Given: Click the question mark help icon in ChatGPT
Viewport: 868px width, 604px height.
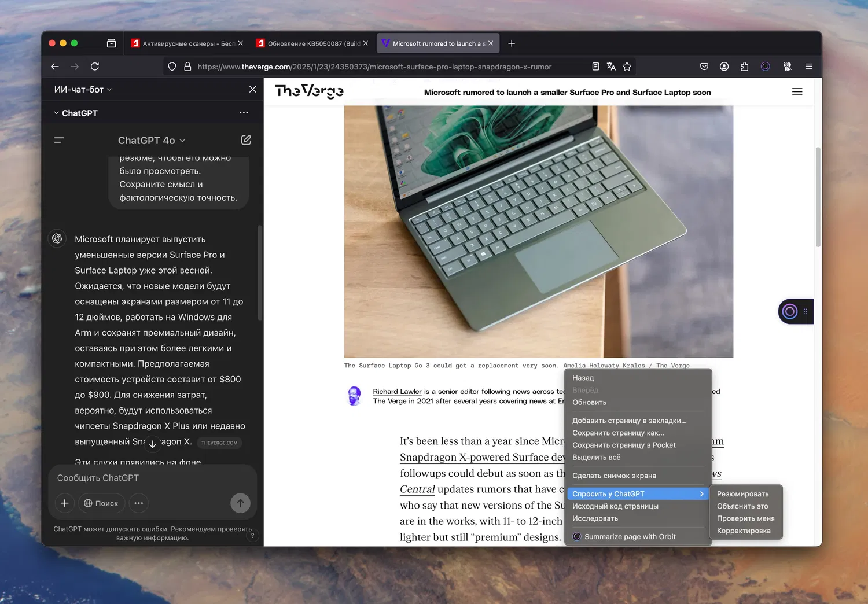Looking at the screenshot, I should (252, 536).
